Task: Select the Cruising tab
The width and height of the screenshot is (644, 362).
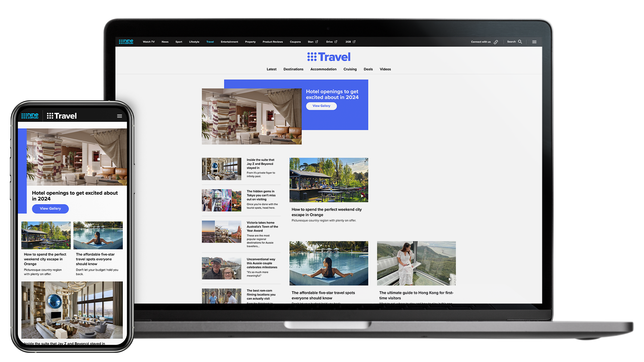Action: [x=350, y=69]
